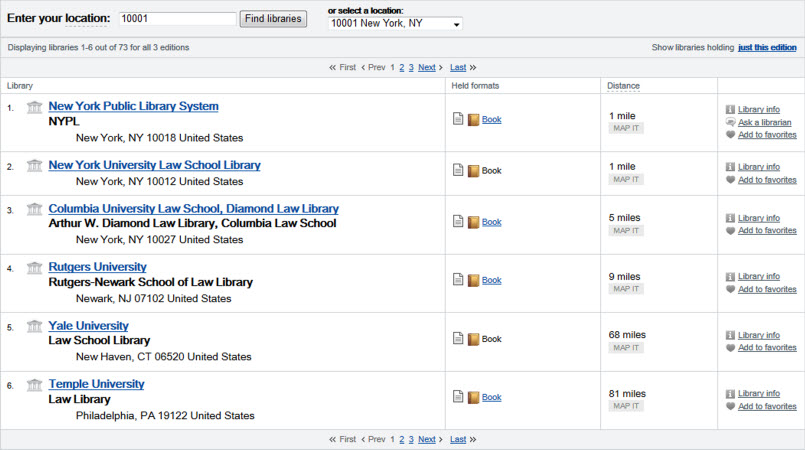Go to page 3 in top pagination
Image resolution: width=805 pixels, height=450 pixels.
pyautogui.click(x=411, y=67)
